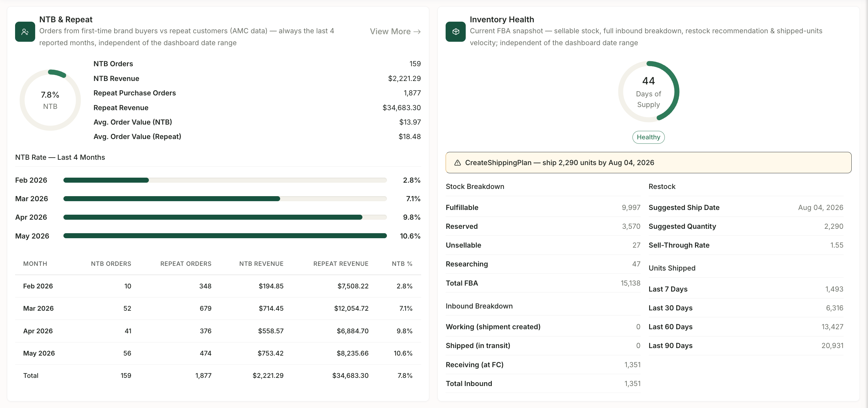The width and height of the screenshot is (868, 408).
Task: Click the Last 30 Days units shipped row
Action: pyautogui.click(x=746, y=308)
